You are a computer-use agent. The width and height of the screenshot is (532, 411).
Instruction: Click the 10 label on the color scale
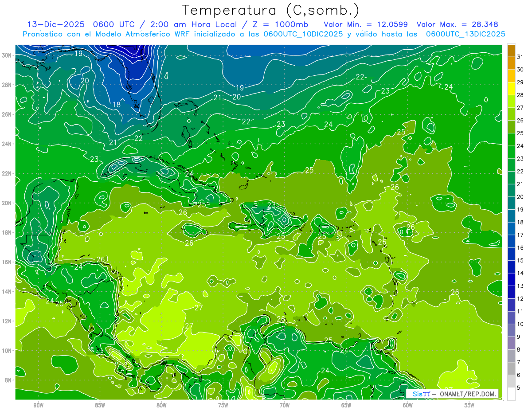pos(520,324)
